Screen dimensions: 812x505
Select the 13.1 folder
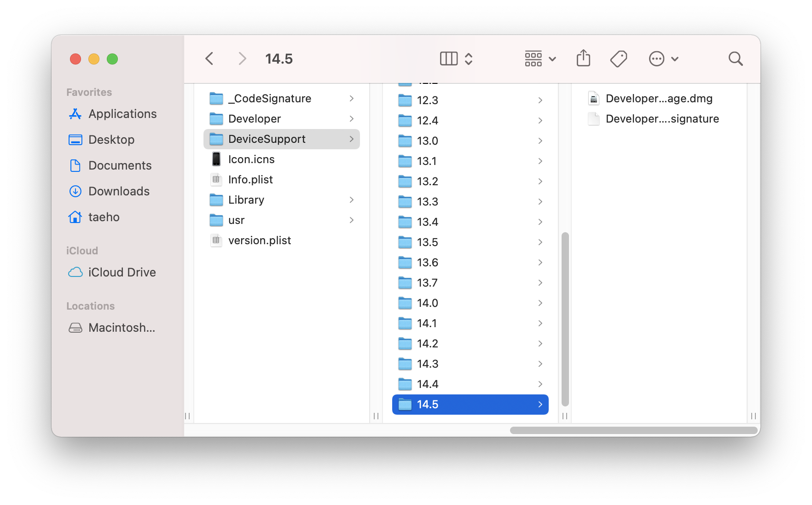(470, 161)
